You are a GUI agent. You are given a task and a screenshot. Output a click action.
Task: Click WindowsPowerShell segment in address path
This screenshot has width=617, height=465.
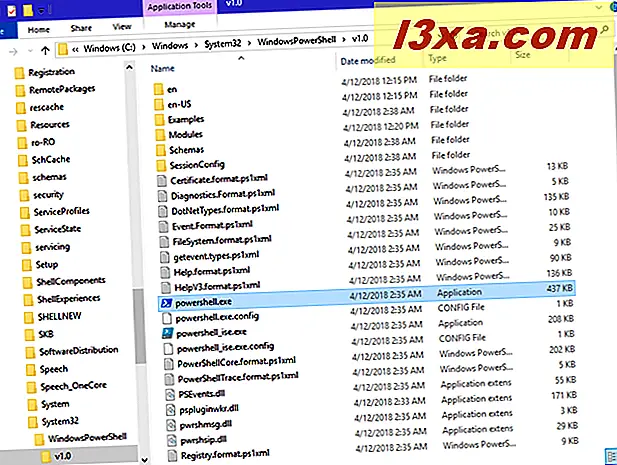click(296, 41)
